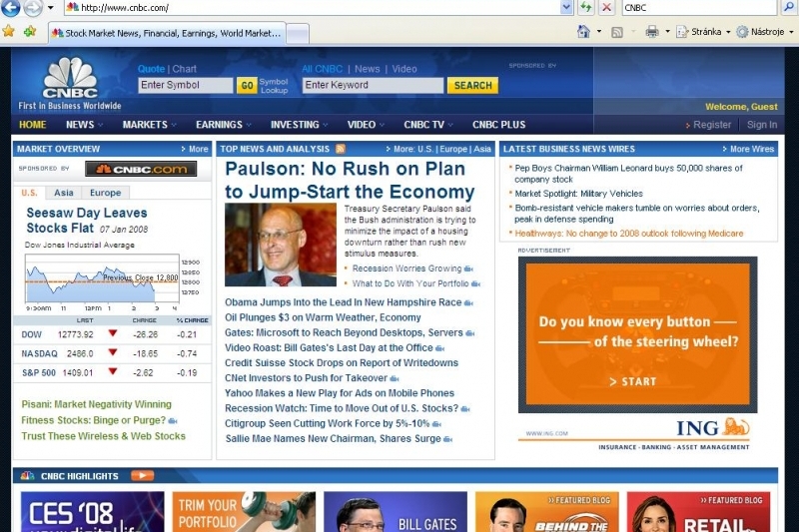This screenshot has height=532, width=799.
Task: Click video icon beside Citigroup Seen Cutting
Action: pos(436,424)
